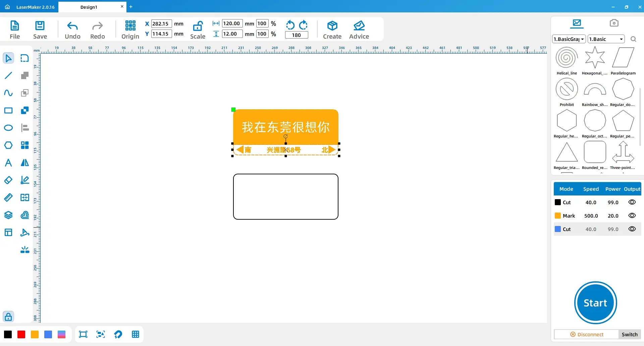
Task: Click the array grid tool
Action: click(x=25, y=145)
